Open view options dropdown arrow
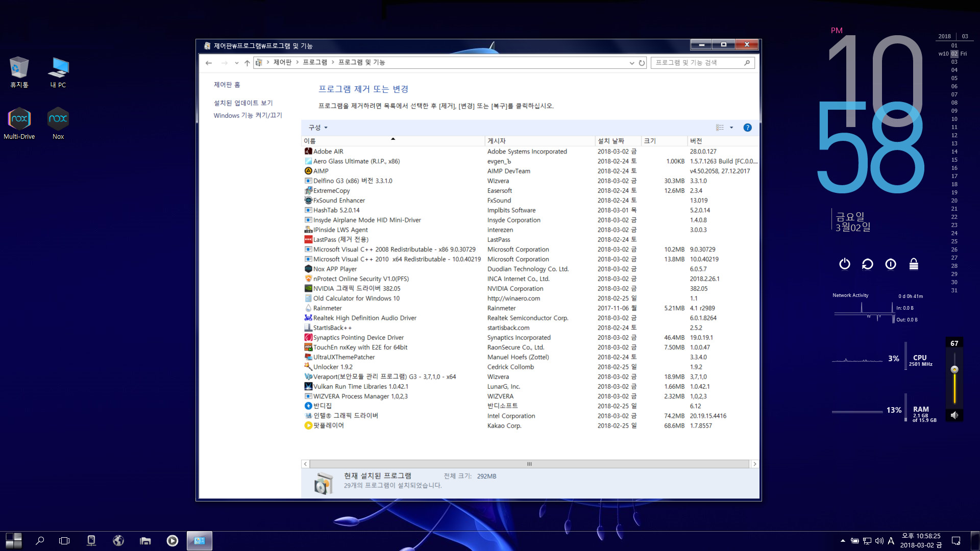980x551 pixels. point(731,128)
